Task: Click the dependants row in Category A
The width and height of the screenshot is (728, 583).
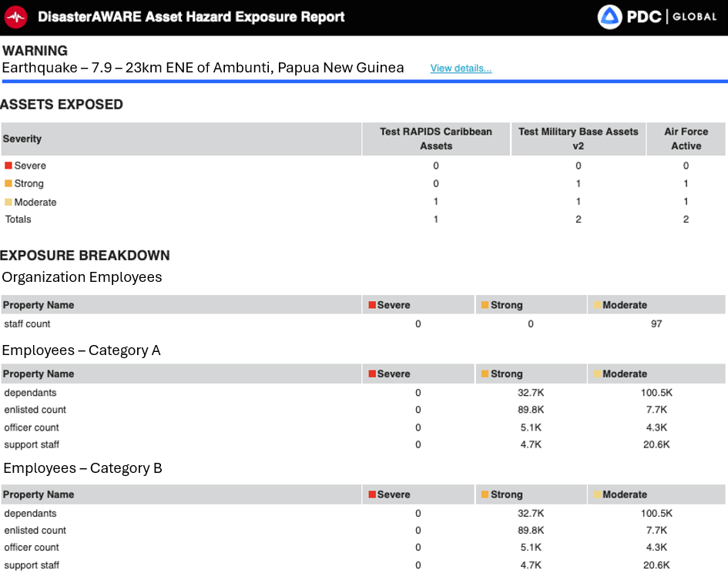Action: click(x=363, y=393)
